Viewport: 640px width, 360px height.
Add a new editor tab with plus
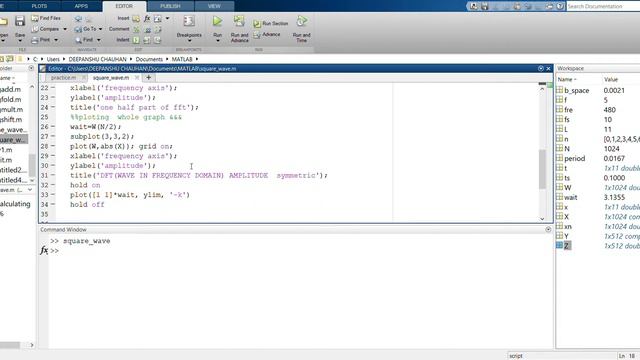pyautogui.click(x=149, y=78)
